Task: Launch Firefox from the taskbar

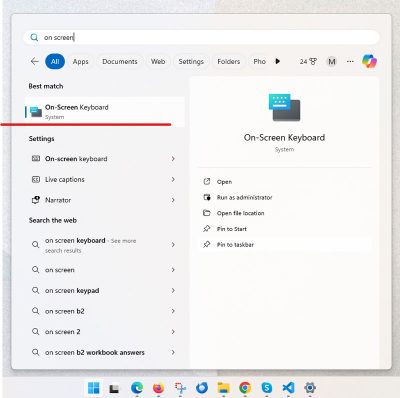Action: point(158,388)
